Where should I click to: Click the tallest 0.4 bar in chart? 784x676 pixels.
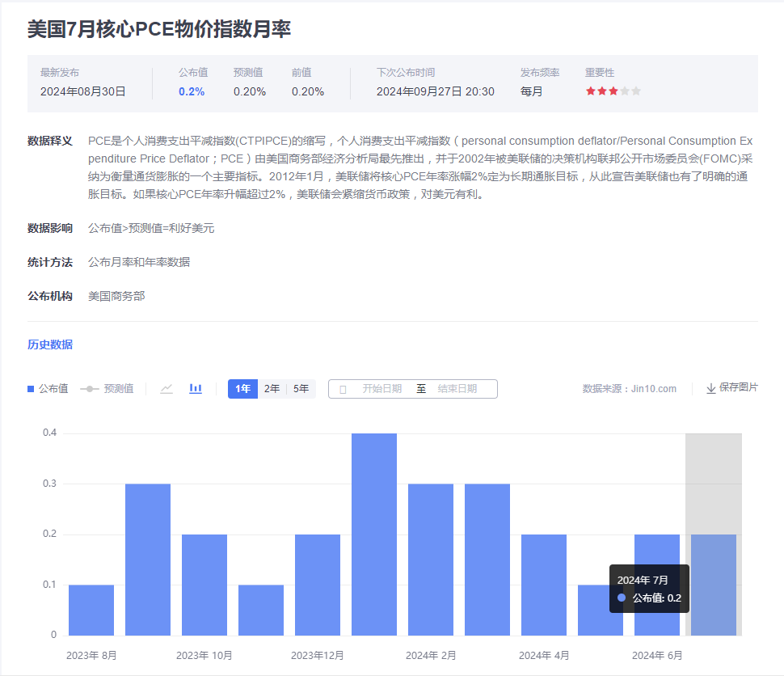[x=374, y=534]
